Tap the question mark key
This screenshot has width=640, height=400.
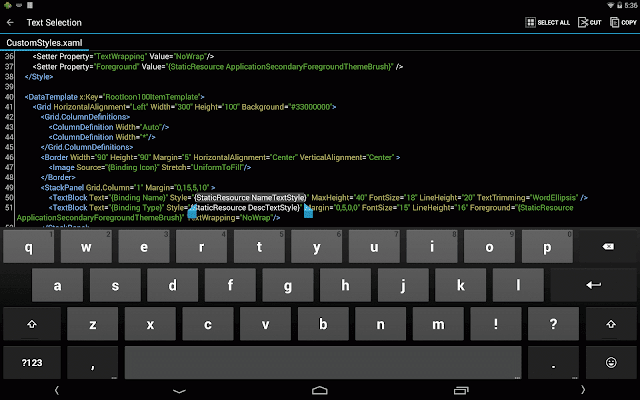pos(553,324)
